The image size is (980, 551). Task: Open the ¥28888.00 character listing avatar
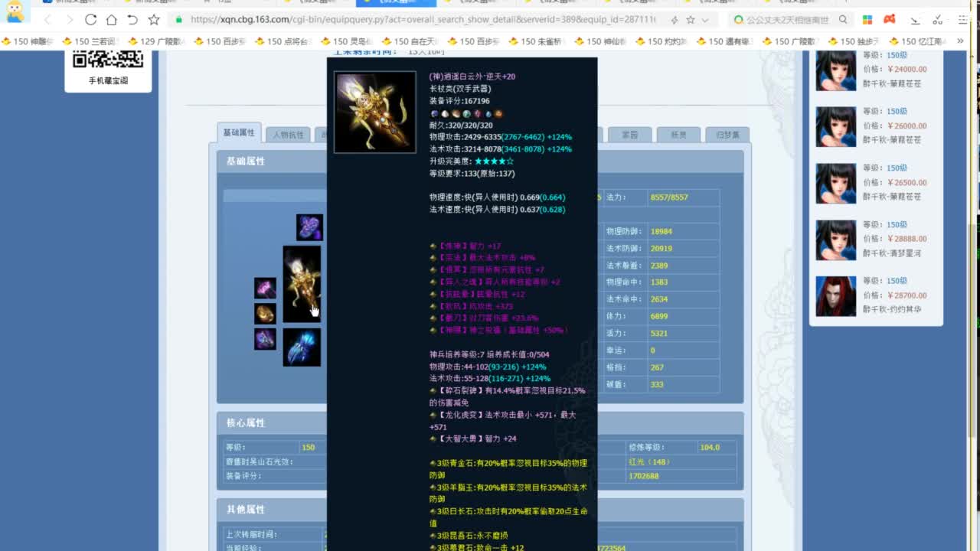(x=835, y=240)
